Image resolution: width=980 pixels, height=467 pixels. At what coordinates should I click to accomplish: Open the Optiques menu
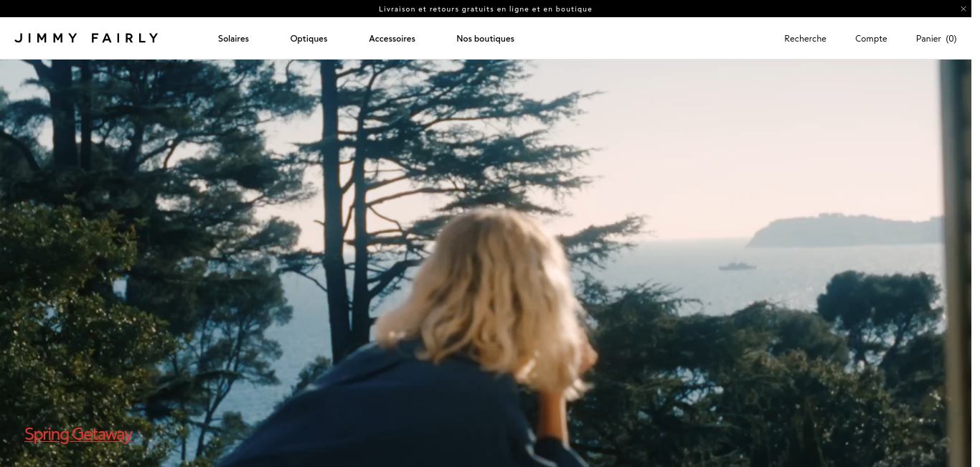[308, 39]
